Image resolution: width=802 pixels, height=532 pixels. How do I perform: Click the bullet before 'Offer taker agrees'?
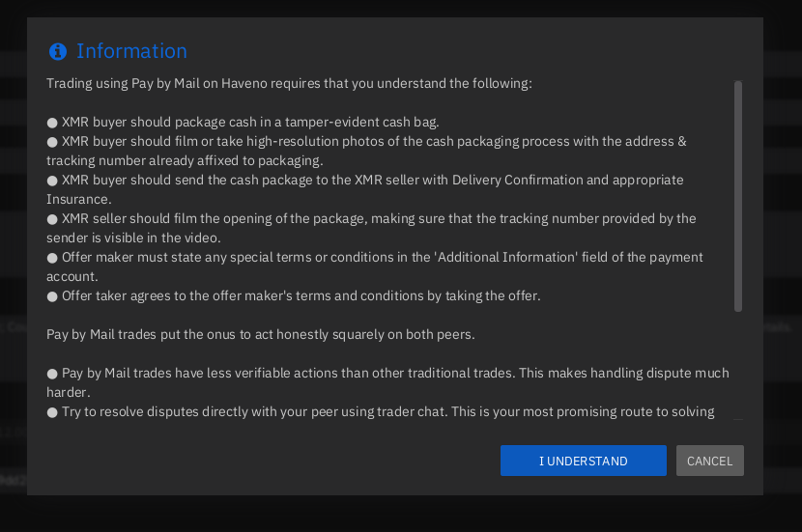tap(52, 296)
